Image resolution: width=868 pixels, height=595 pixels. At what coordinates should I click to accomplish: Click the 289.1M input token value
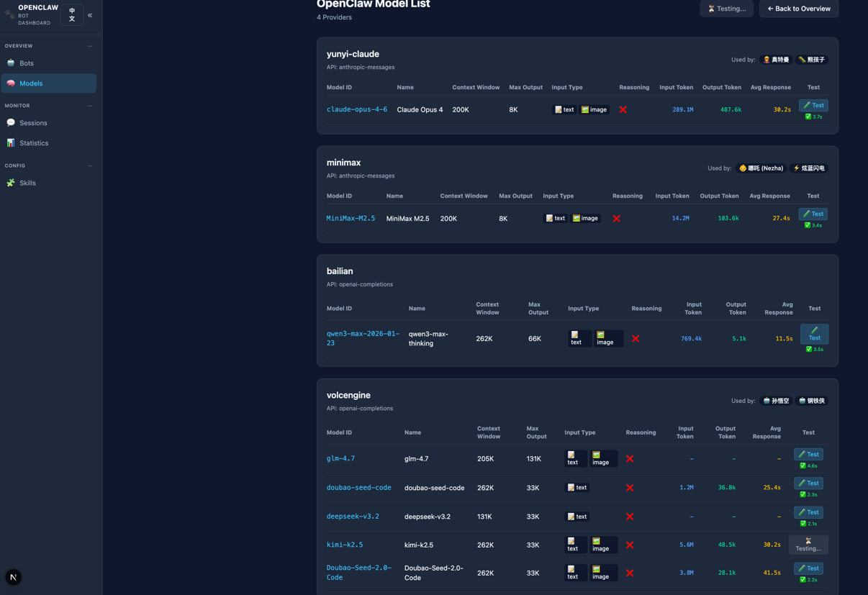tap(683, 109)
